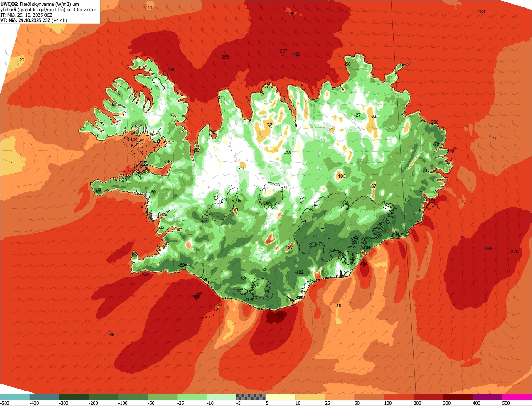Click the '260' value north of the Westfjords

[172, 70]
